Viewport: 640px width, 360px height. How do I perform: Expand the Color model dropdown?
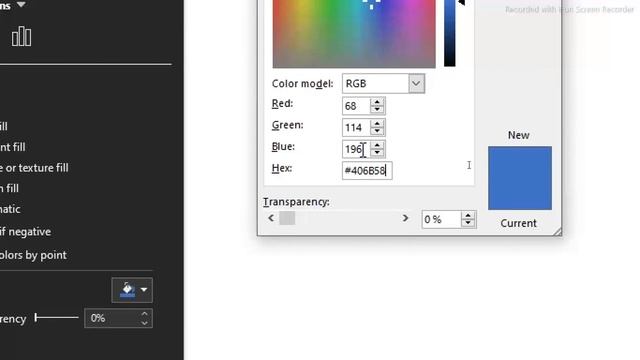(416, 84)
